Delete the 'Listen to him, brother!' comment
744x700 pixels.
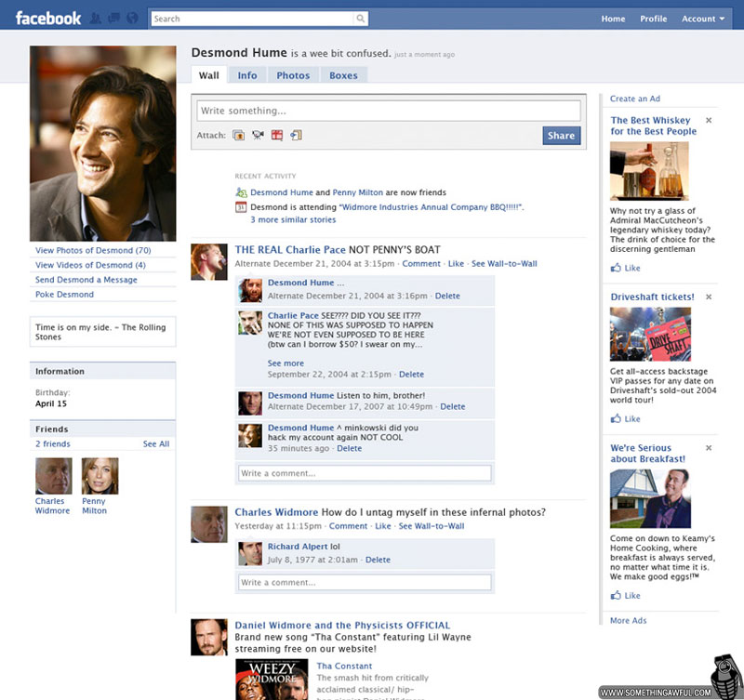pos(453,406)
